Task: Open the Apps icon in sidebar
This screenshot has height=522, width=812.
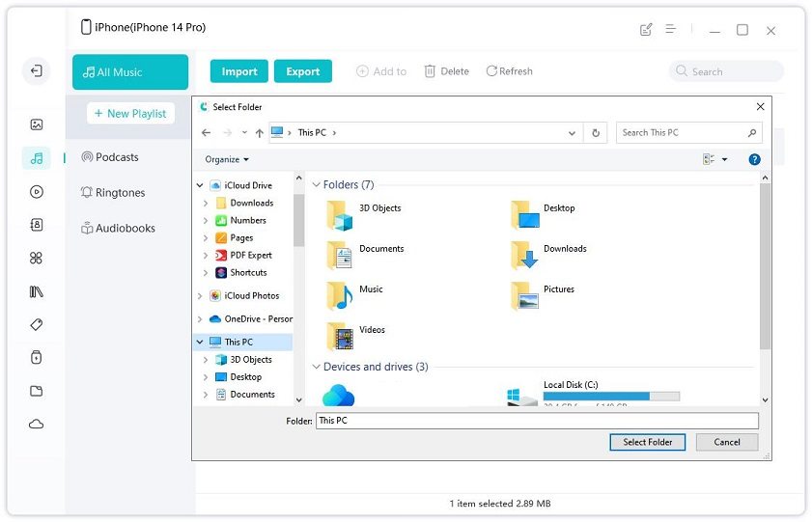Action: [x=37, y=258]
